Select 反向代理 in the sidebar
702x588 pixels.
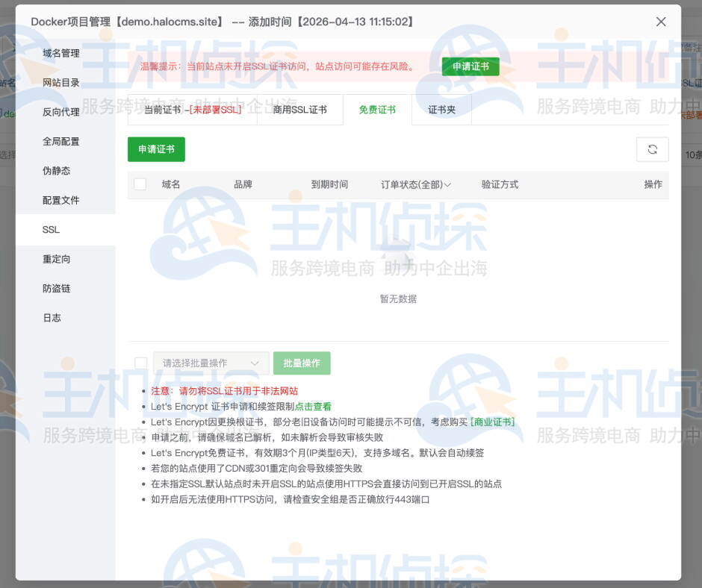click(61, 112)
